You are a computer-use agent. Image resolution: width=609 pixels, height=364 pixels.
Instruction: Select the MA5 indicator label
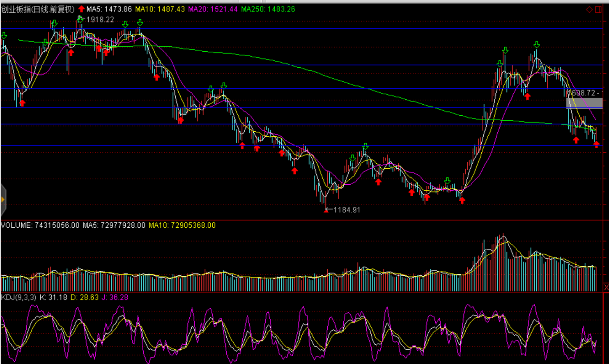click(x=109, y=9)
